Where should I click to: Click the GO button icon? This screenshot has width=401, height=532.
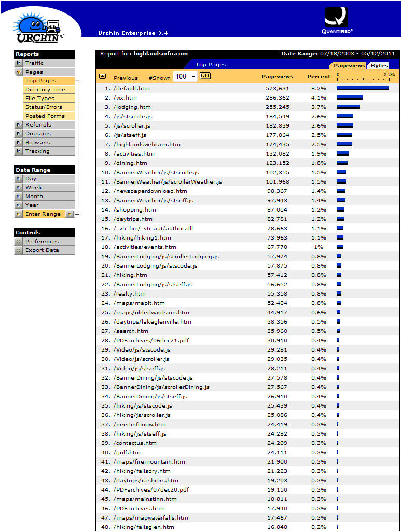pos(205,76)
